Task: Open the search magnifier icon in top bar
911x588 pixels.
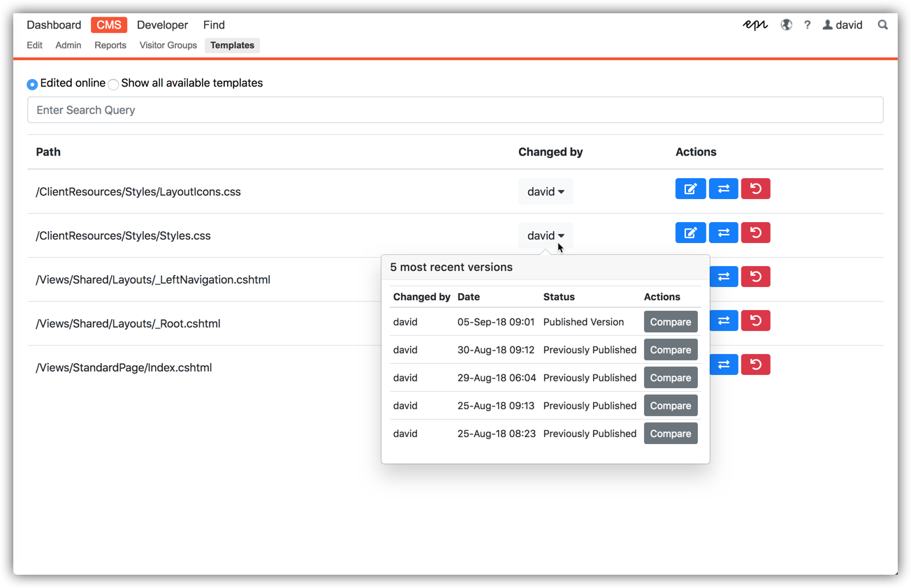Action: pyautogui.click(x=882, y=25)
